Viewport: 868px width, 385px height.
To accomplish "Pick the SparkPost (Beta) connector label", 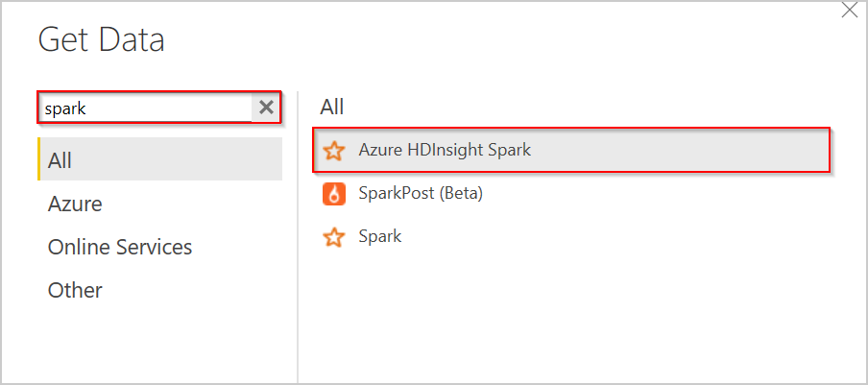I will [x=420, y=194].
